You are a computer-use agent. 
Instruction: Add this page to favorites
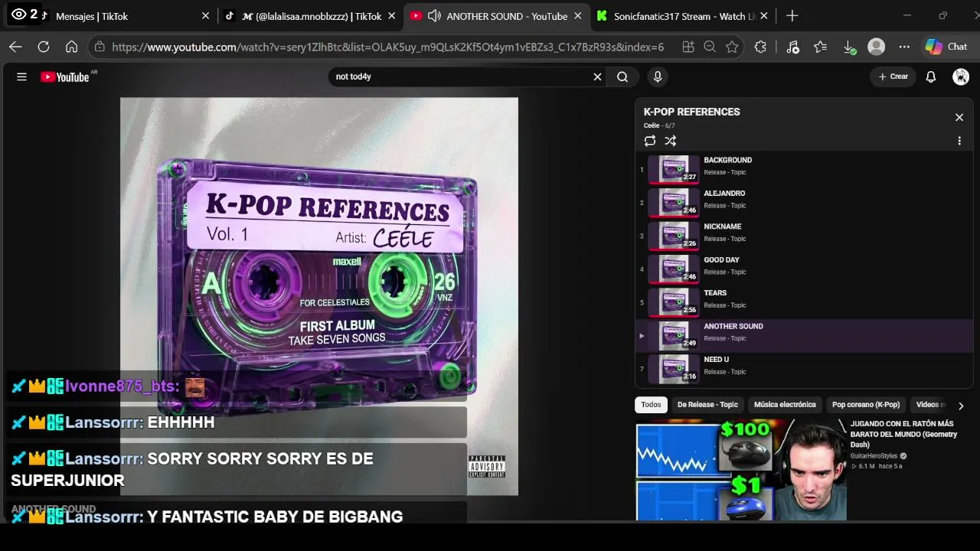click(x=732, y=47)
